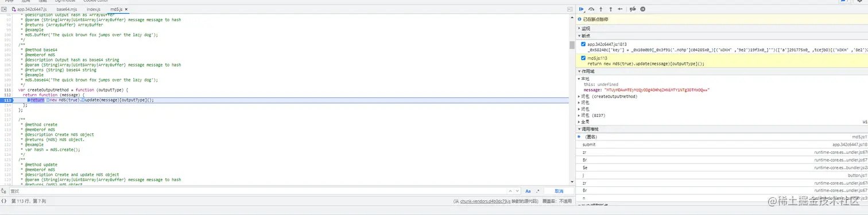Click the source editor vertical scrollbar thumb

click(x=572, y=45)
